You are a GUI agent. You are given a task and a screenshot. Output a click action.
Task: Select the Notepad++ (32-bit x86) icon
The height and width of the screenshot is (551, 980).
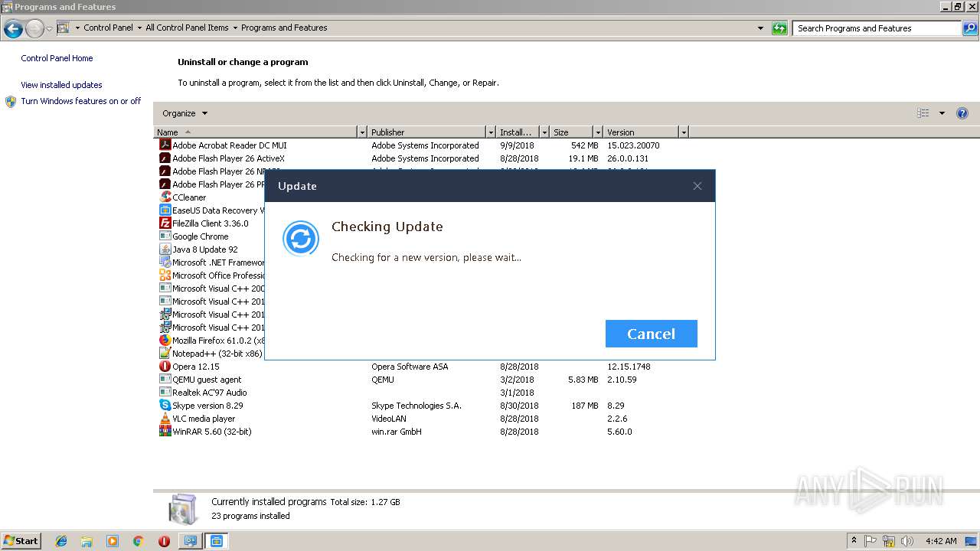[x=165, y=354]
